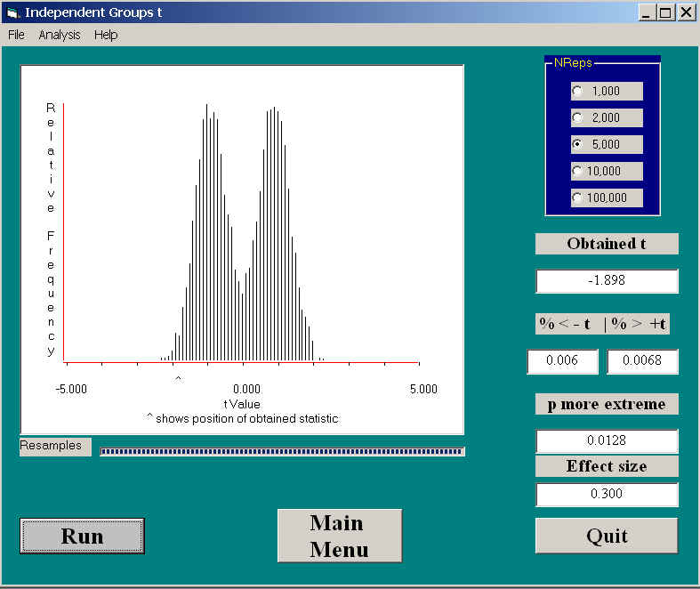Image resolution: width=700 pixels, height=589 pixels.
Task: Choose 2,000 resampling repetitions
Action: click(578, 117)
